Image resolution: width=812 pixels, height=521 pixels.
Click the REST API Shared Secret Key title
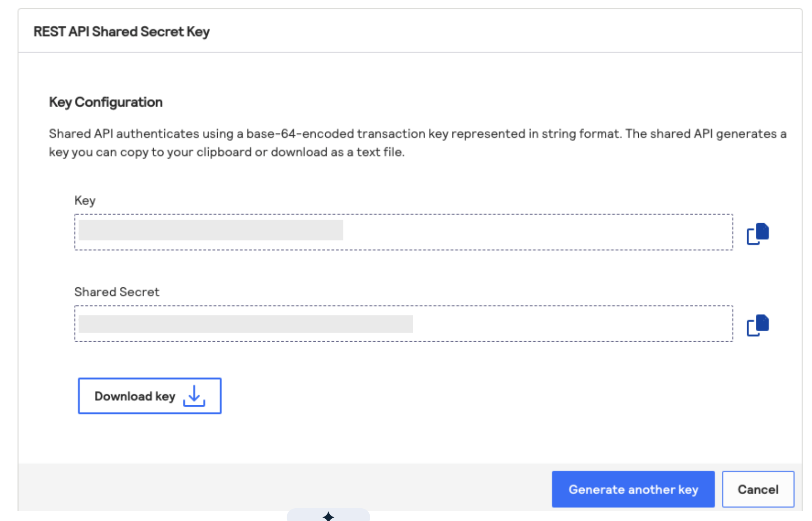click(122, 32)
